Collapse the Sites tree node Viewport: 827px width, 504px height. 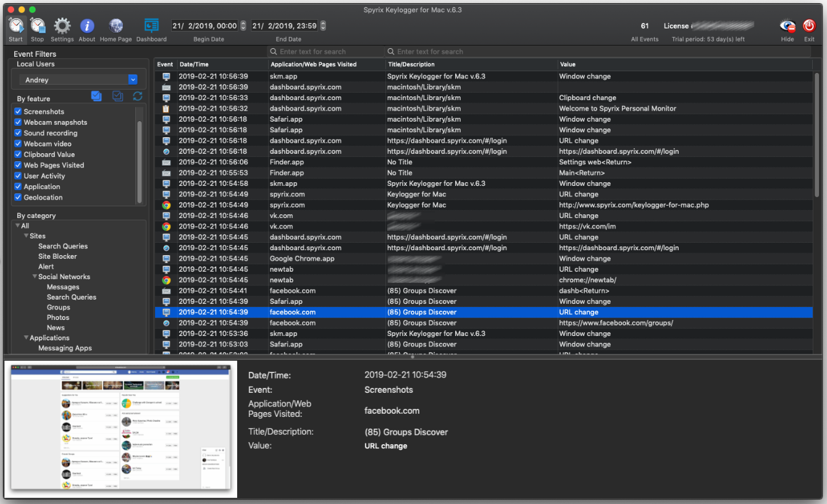click(x=26, y=236)
